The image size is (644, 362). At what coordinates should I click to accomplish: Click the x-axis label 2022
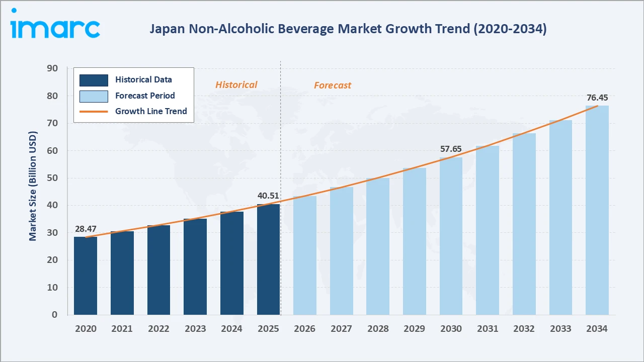pyautogui.click(x=158, y=329)
